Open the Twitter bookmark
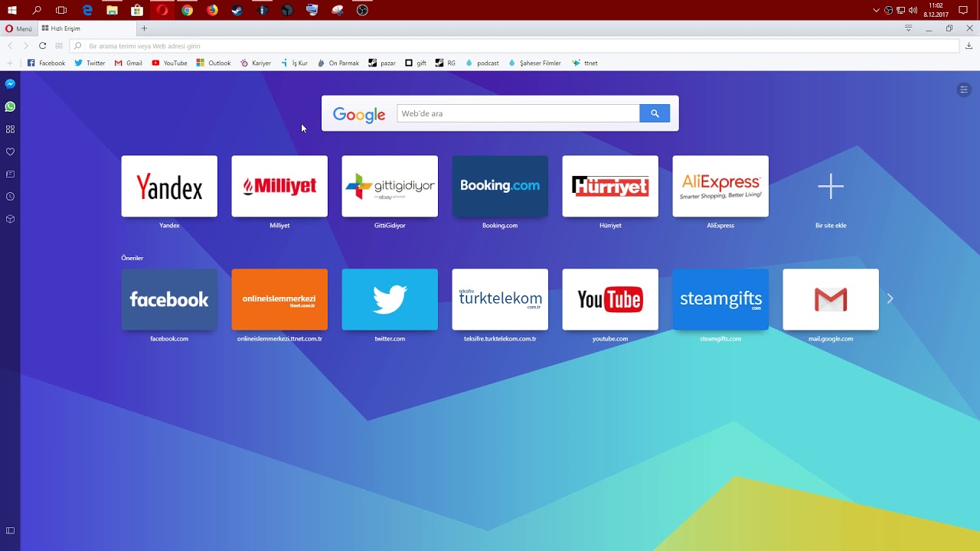 (x=90, y=63)
